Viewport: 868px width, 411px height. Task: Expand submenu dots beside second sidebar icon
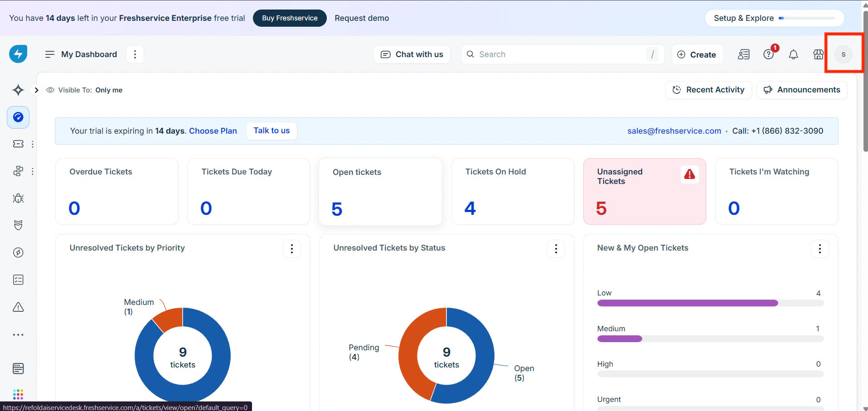tap(33, 171)
